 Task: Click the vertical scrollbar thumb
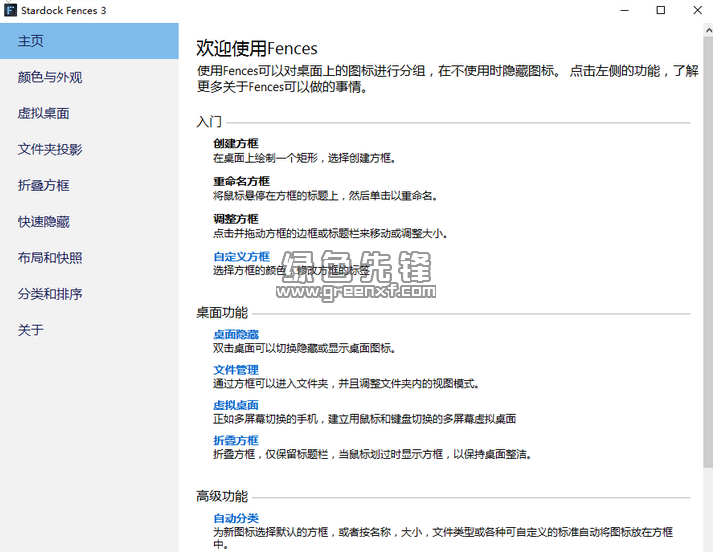click(708, 253)
